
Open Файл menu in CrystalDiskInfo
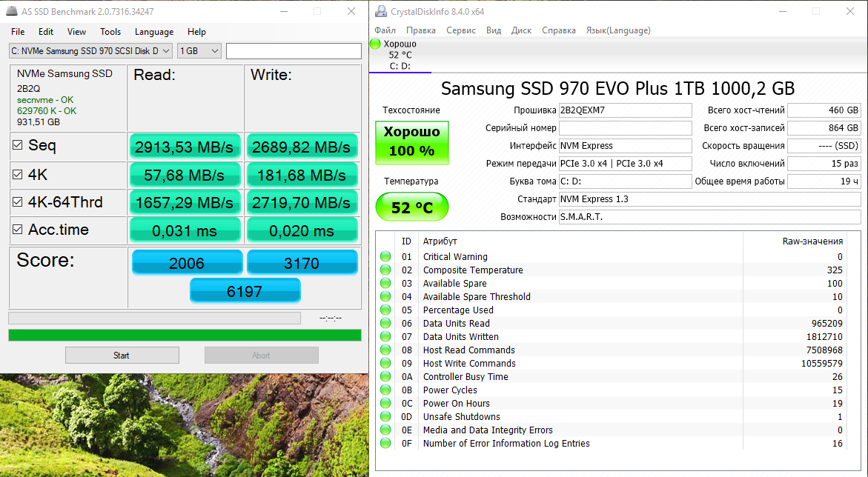click(385, 30)
